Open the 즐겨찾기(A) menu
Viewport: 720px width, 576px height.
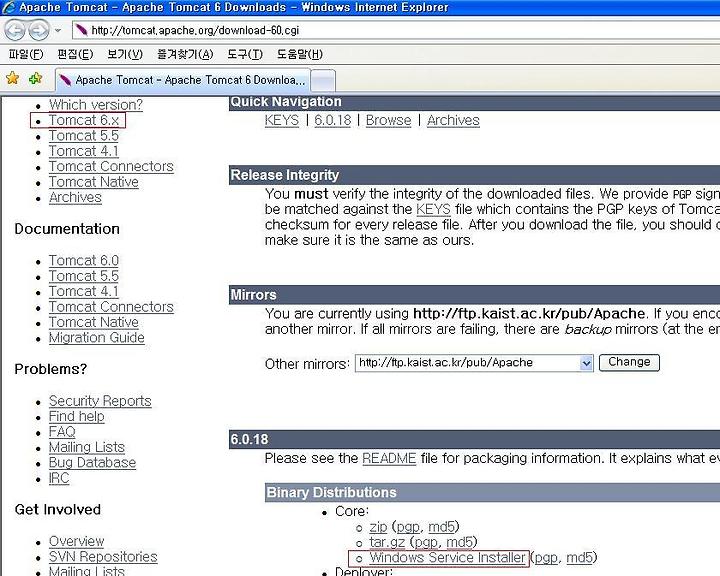(185, 55)
